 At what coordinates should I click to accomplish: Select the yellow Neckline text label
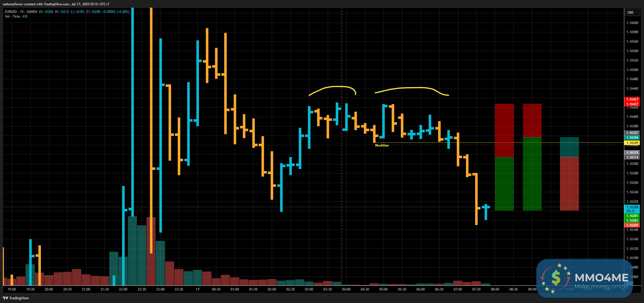382,145
